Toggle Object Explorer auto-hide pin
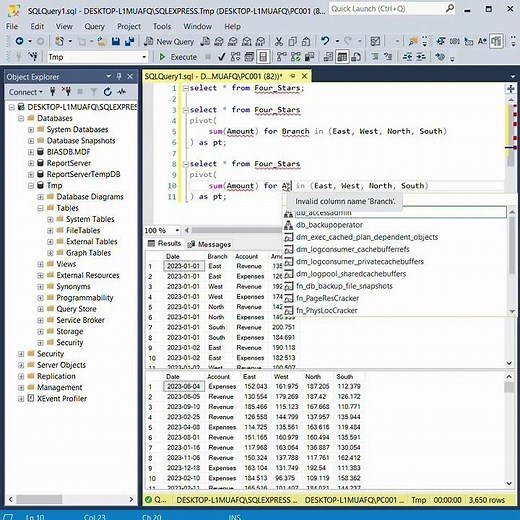520x520 pixels. point(119,77)
